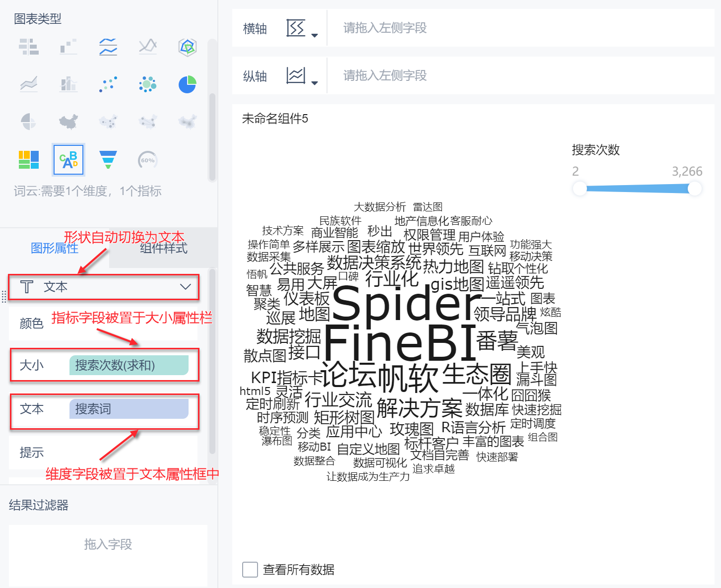
Task: Click the word FineBI in the cloud
Action: [400, 342]
